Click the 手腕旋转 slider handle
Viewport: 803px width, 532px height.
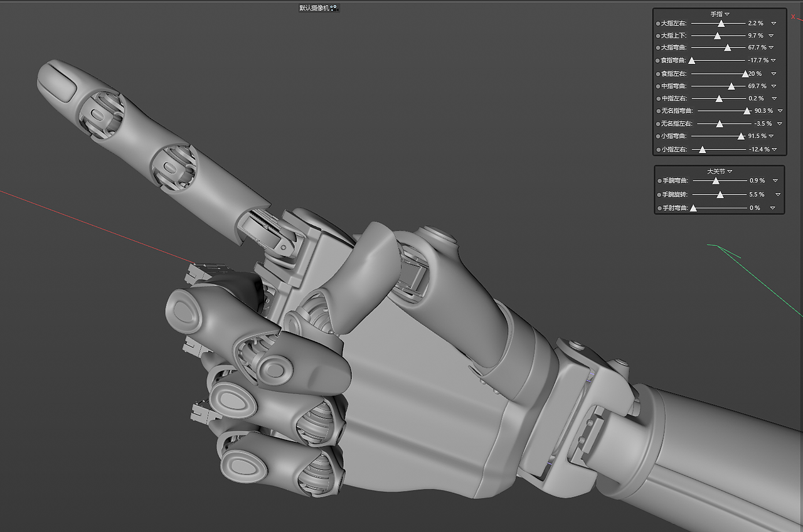720,195
